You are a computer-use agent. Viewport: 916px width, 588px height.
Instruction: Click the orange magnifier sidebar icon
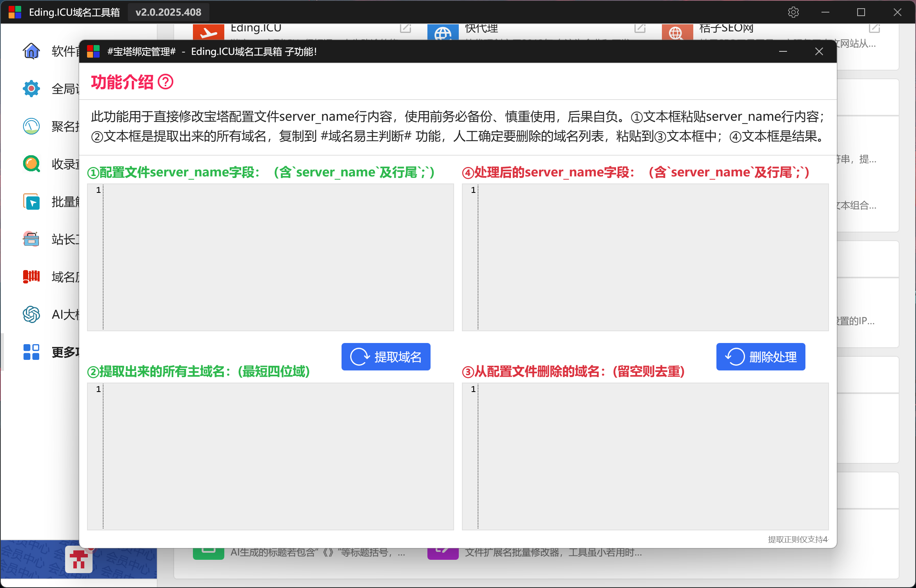click(31, 164)
